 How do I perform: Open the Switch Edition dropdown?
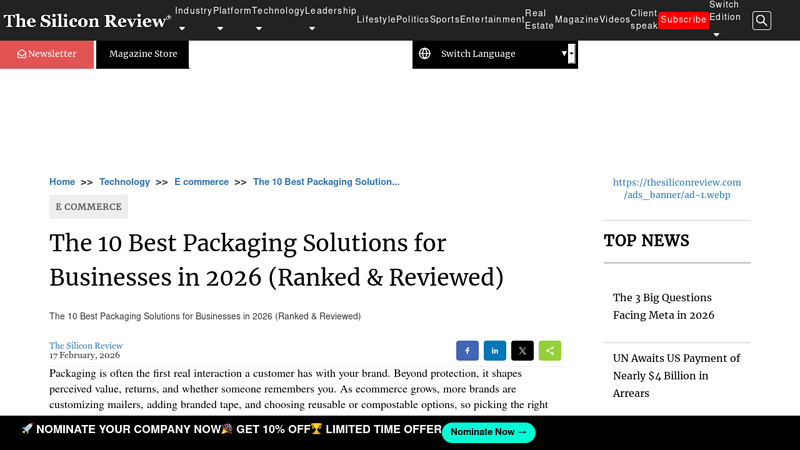click(724, 18)
